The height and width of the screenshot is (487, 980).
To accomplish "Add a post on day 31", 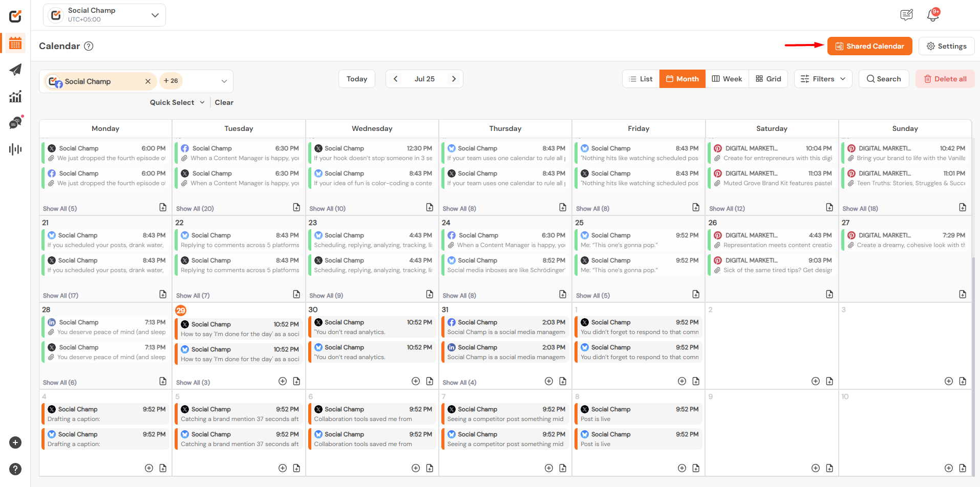I will tap(549, 381).
